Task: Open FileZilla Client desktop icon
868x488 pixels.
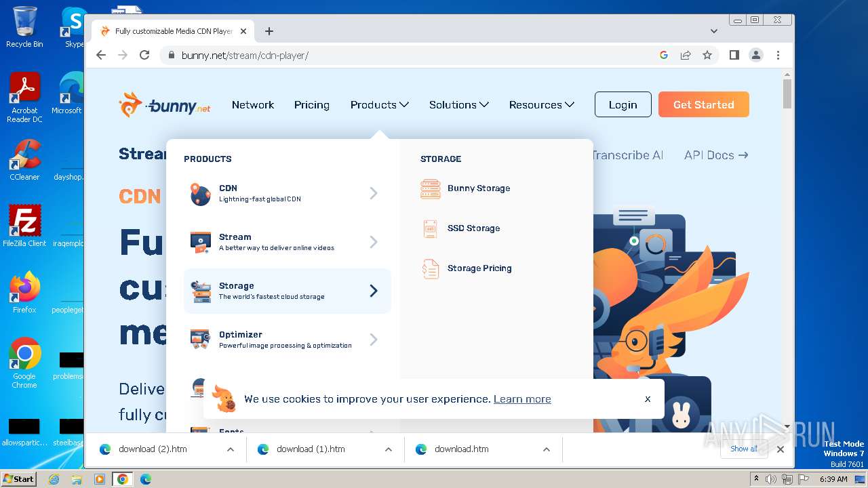Action: [x=24, y=226]
